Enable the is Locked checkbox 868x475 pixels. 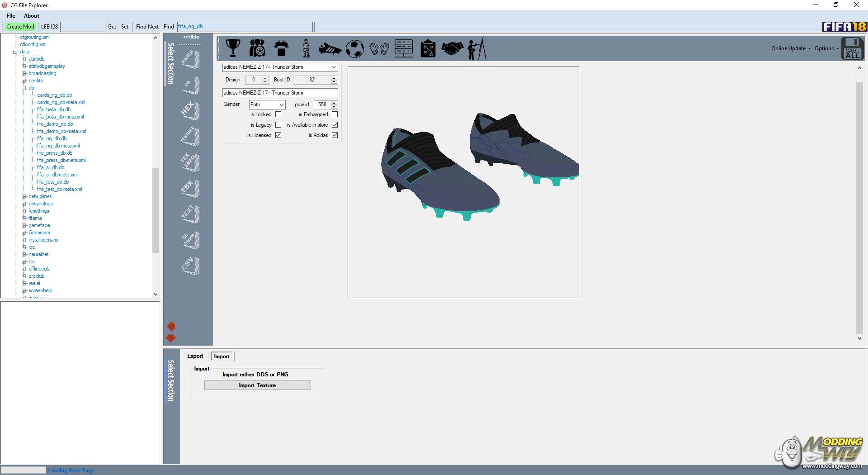click(278, 114)
